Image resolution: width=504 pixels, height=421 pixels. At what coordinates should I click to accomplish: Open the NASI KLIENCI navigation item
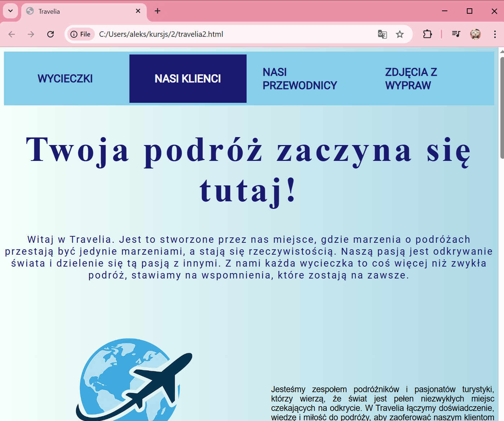pyautogui.click(x=188, y=79)
